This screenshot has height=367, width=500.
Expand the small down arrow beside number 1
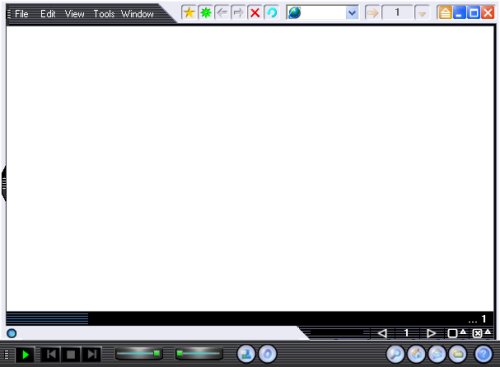(422, 13)
